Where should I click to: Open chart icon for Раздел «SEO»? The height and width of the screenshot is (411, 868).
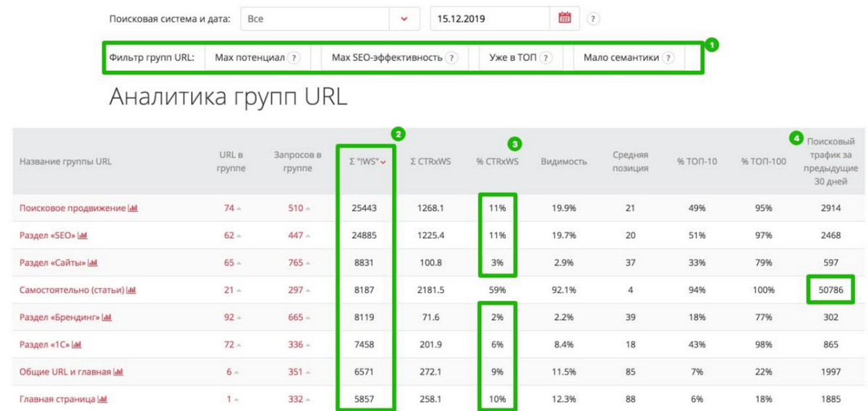pyautogui.click(x=82, y=236)
